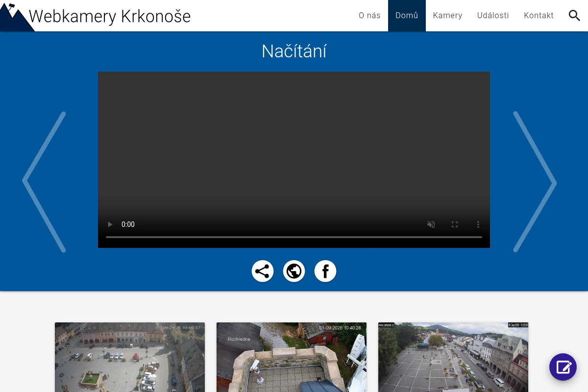Image resolution: width=588 pixels, height=392 pixels.
Task: Open the Kamery menu item
Action: pyautogui.click(x=448, y=16)
